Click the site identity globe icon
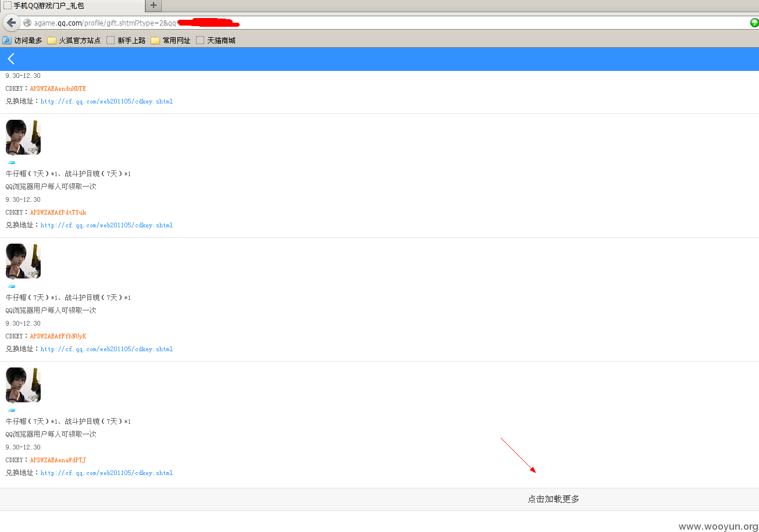The width and height of the screenshot is (759, 532). [27, 23]
